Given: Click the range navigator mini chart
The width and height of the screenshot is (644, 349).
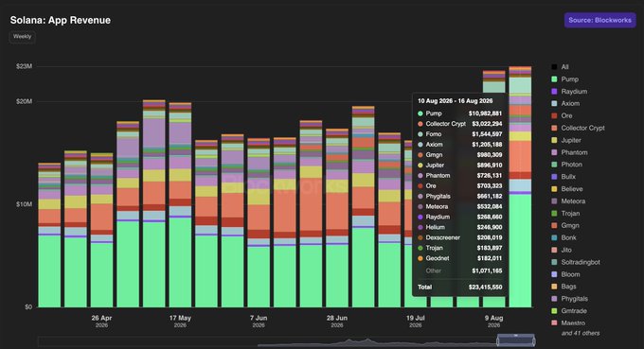Looking at the screenshot, I should tap(286, 341).
